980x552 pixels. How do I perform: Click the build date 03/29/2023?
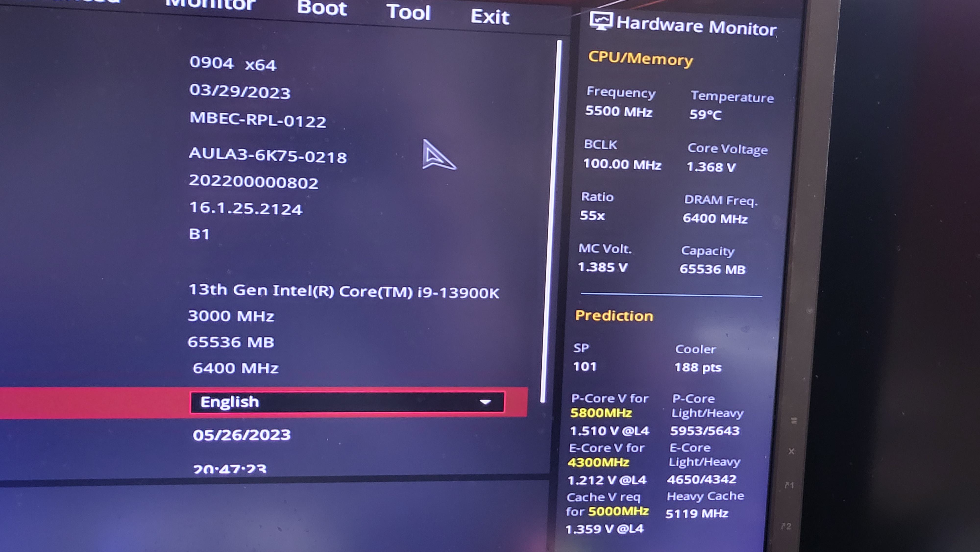pyautogui.click(x=240, y=92)
